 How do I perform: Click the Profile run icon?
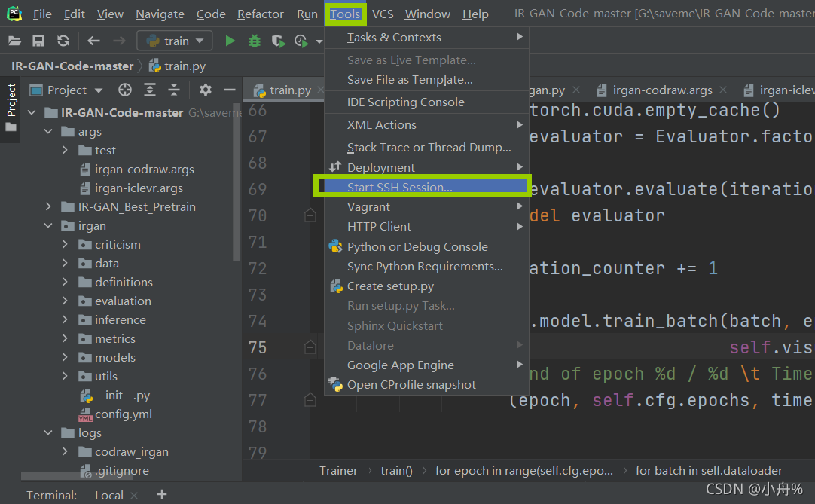pyautogui.click(x=301, y=41)
